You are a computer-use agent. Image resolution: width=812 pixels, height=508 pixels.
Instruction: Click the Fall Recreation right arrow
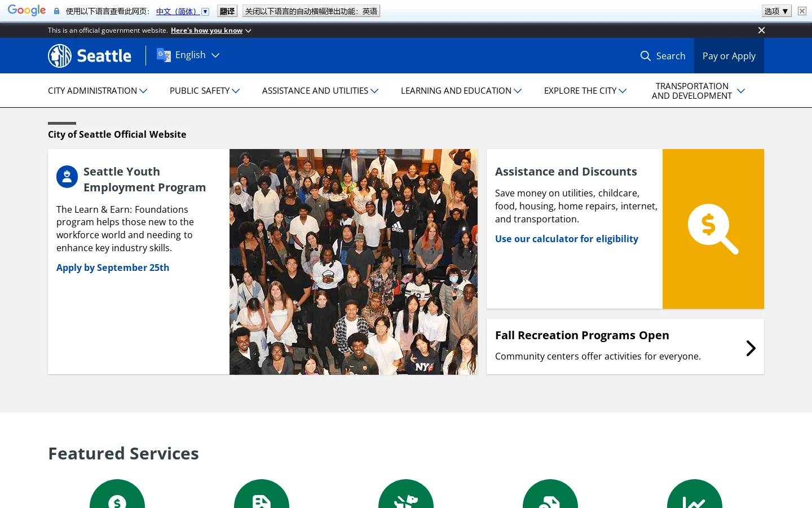[751, 348]
